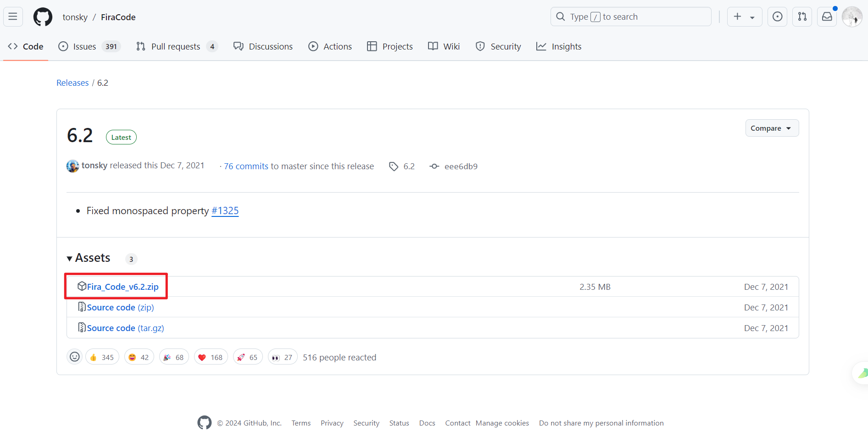The image size is (868, 448).
Task: Open the footer Status link
Action: pos(399,423)
